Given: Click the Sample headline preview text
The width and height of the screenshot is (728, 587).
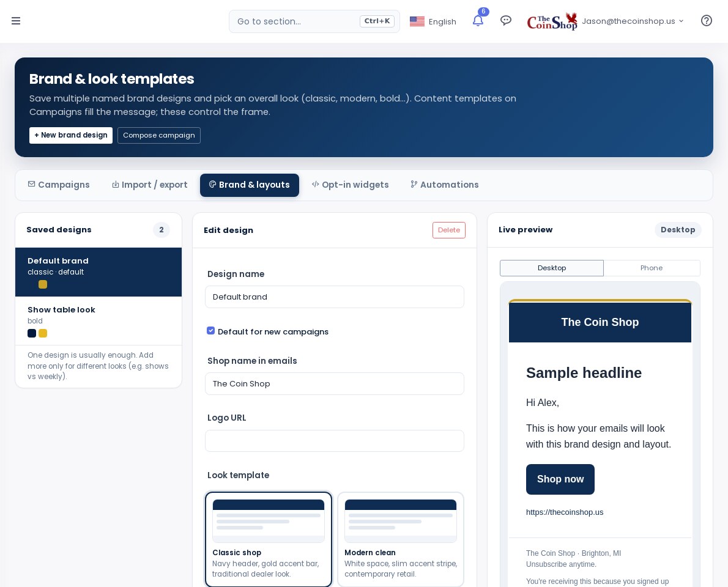Looking at the screenshot, I should pyautogui.click(x=584, y=372).
